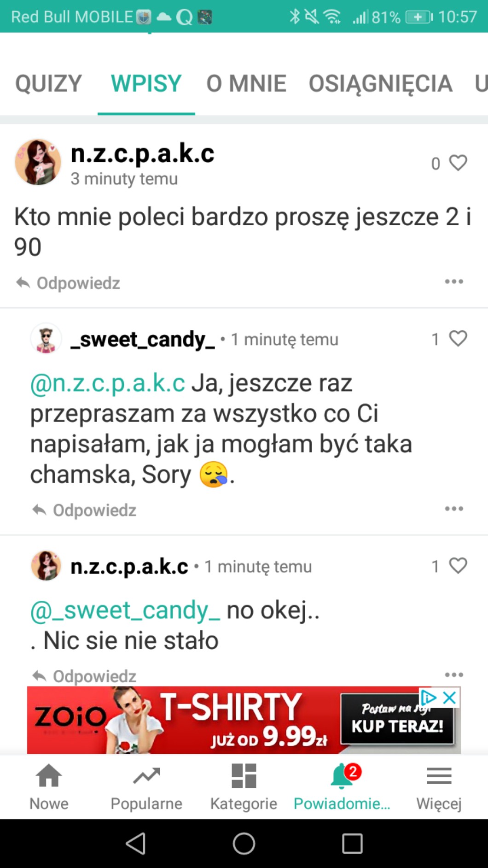Reply to the main post with Odpowiedz

69,283
